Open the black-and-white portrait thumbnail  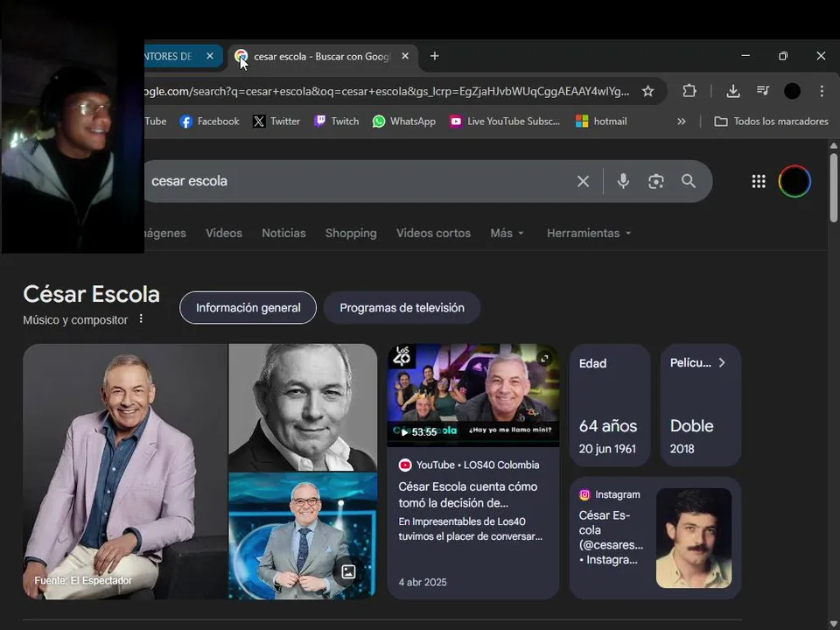point(303,408)
